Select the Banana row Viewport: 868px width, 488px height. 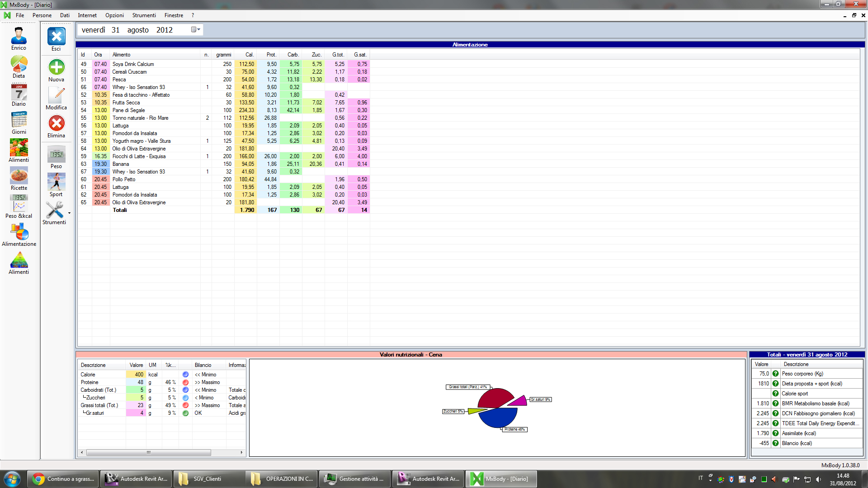(x=224, y=164)
